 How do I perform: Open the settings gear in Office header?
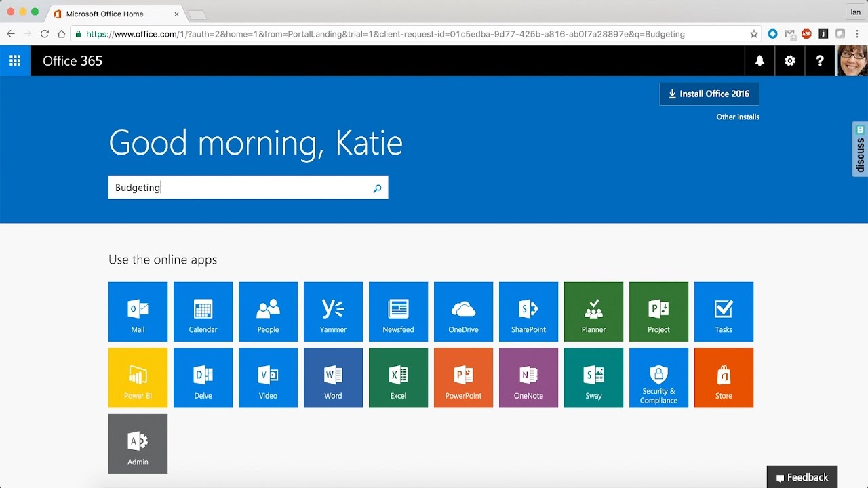click(789, 61)
